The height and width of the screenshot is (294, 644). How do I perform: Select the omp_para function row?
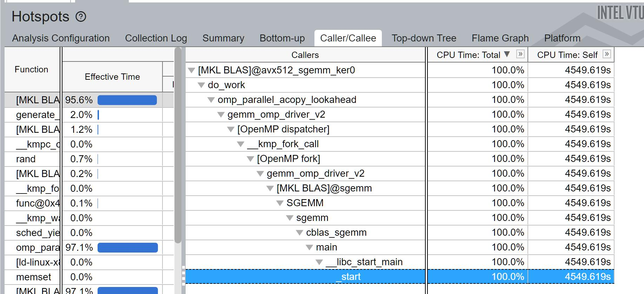32,248
